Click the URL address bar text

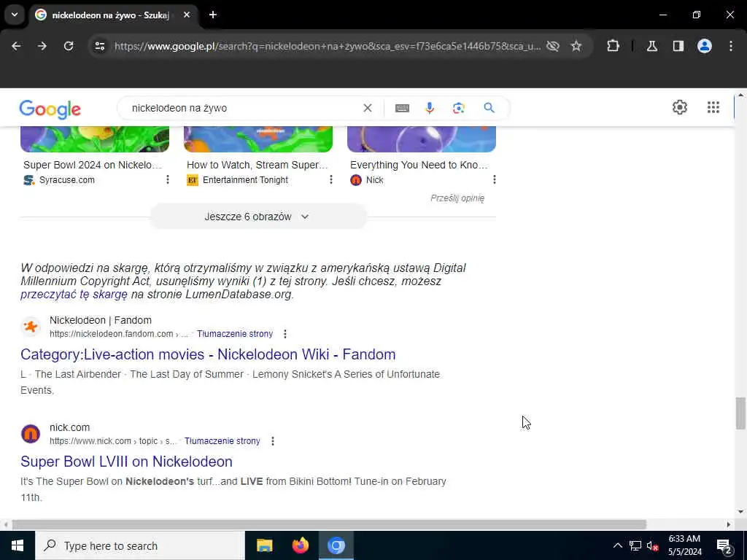[x=328, y=46]
